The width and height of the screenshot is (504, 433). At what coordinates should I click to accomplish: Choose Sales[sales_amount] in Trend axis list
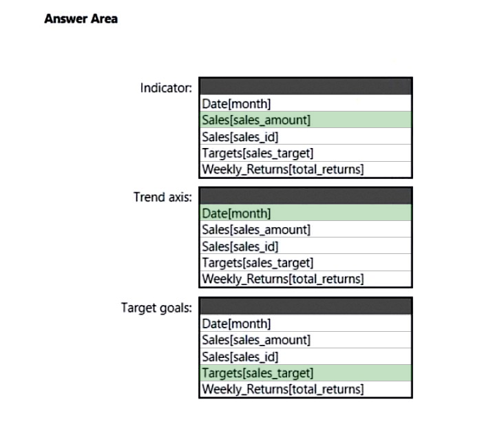pos(305,229)
